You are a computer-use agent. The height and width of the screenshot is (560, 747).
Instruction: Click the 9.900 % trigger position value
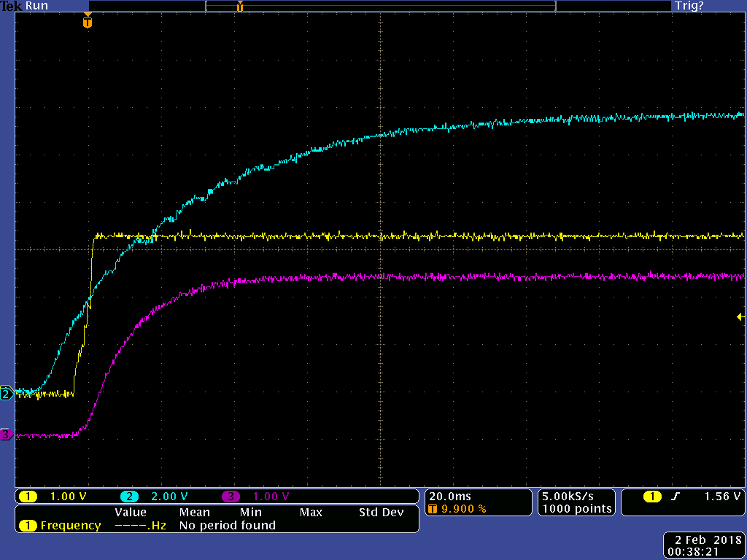pos(464,509)
